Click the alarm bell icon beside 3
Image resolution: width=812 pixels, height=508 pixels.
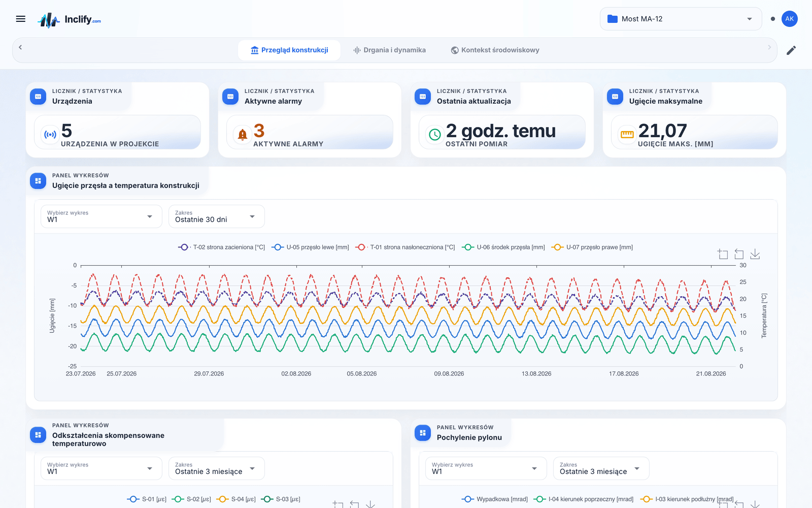(x=243, y=135)
